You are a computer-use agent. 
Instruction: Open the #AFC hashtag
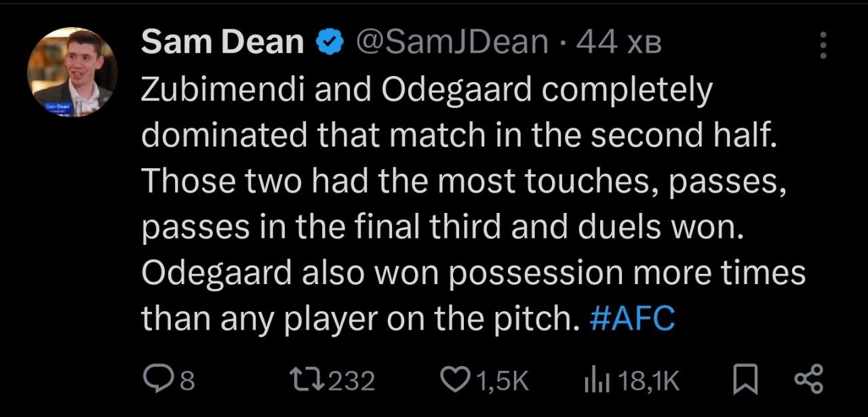[633, 319]
